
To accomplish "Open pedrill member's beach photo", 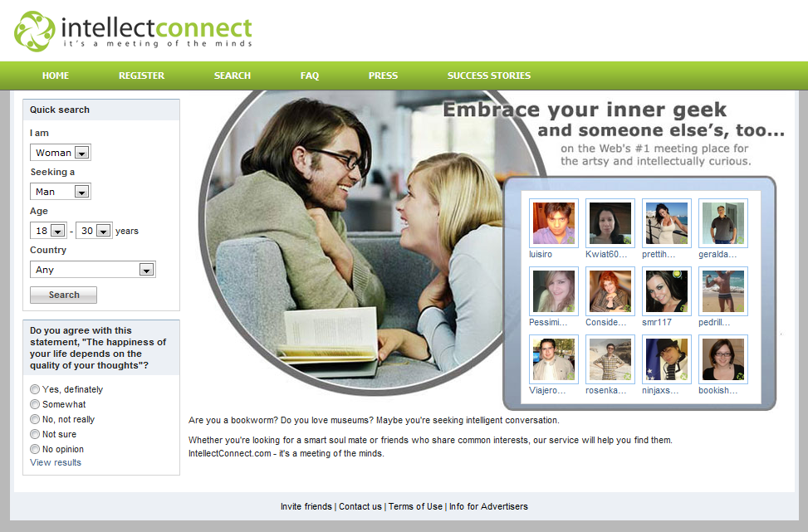I will coord(723,291).
